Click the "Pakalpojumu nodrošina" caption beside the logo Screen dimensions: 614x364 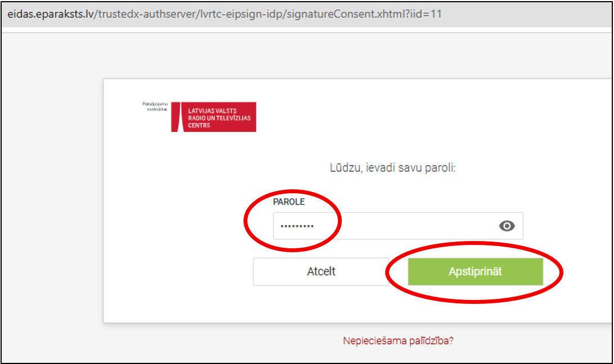coord(155,106)
